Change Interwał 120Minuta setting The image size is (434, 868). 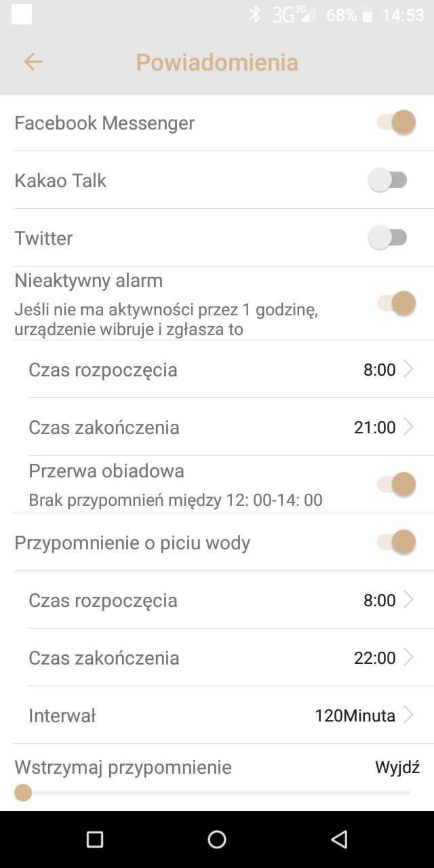click(x=363, y=715)
